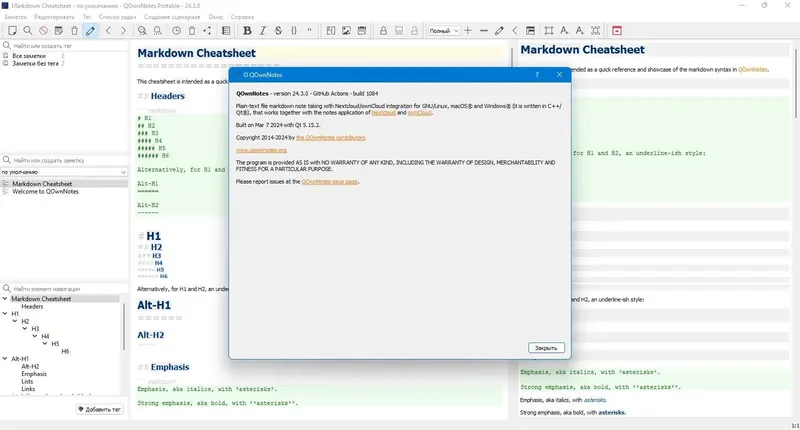Image resolution: width=800 pixels, height=430 pixels.
Task: Click the note search input field
Action: click(x=66, y=160)
